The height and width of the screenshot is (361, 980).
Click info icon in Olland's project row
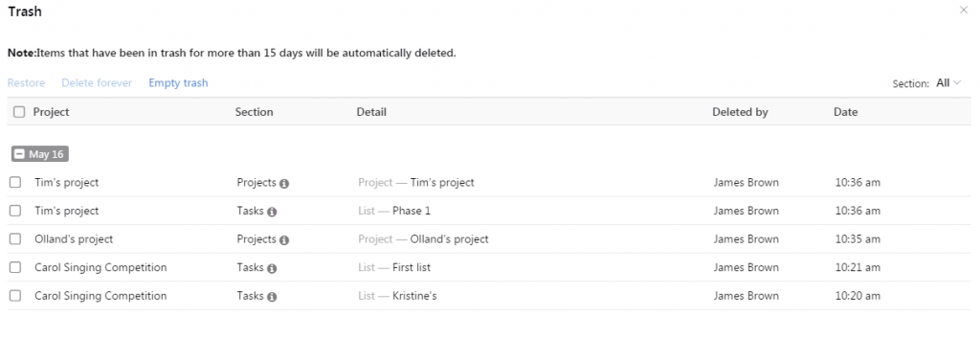tap(284, 240)
